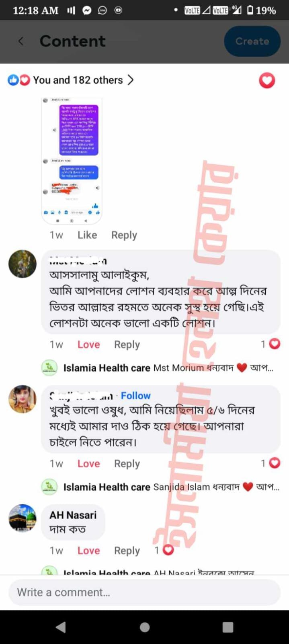Viewport: 289px width, 644px height.
Task: View heart reaction count on lotion comment
Action: (270, 344)
